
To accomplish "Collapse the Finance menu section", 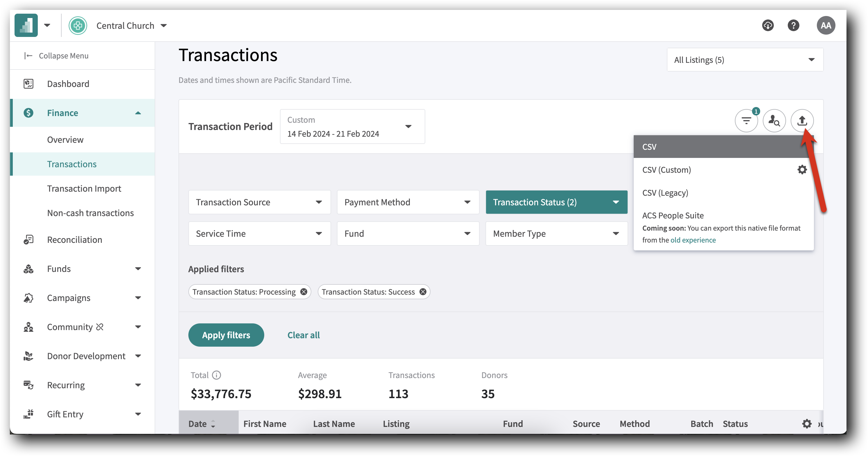I will (138, 113).
